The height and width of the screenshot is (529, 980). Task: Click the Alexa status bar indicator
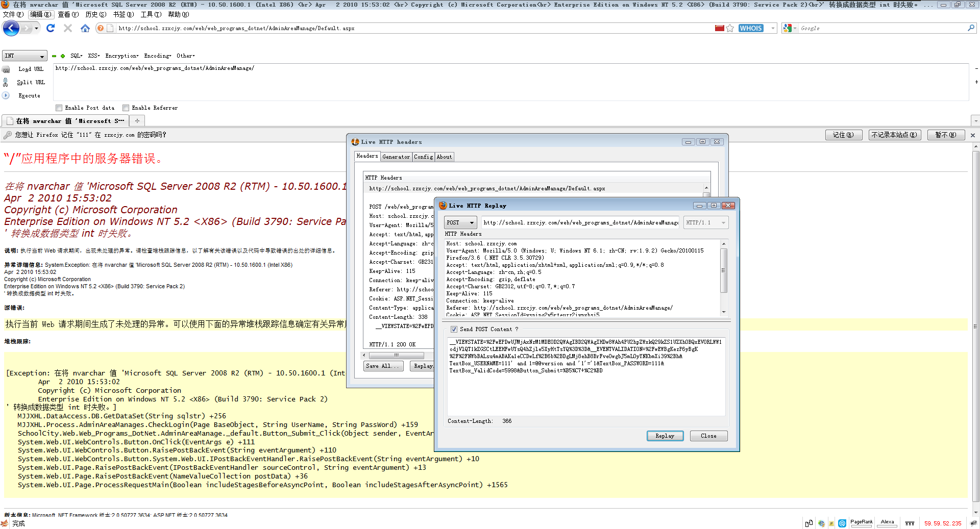(x=888, y=523)
